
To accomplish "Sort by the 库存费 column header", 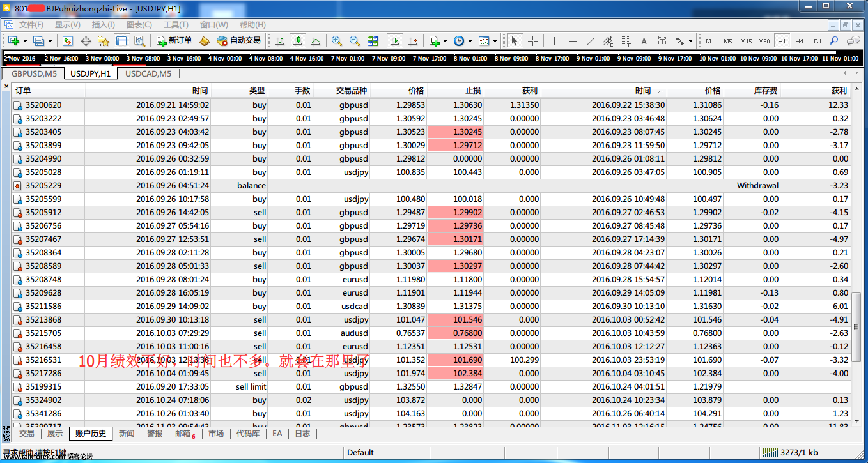I will pos(752,91).
